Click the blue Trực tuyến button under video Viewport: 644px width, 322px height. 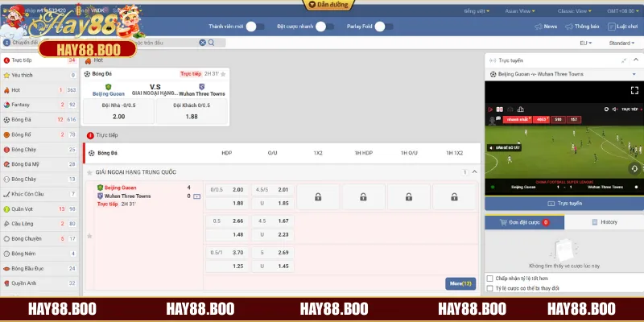[x=564, y=204]
